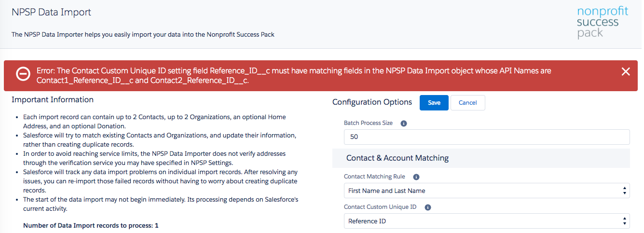Click the 'Batch Process Size' label
644x233 pixels.
click(368, 123)
